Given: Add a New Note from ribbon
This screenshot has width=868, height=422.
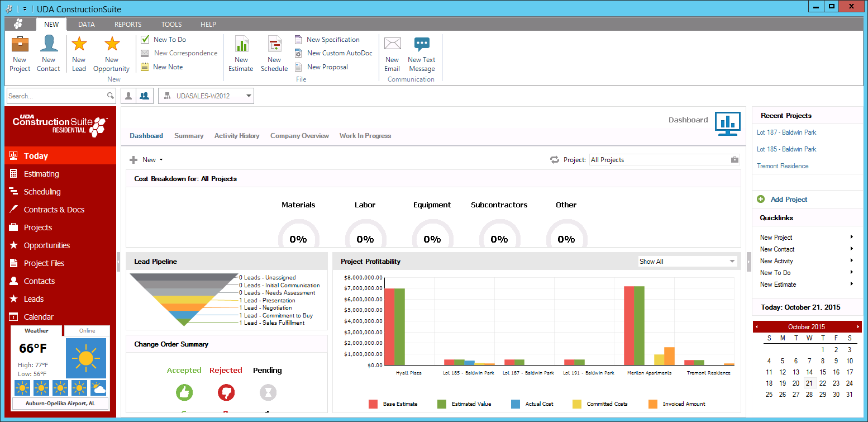Looking at the screenshot, I should pos(161,67).
